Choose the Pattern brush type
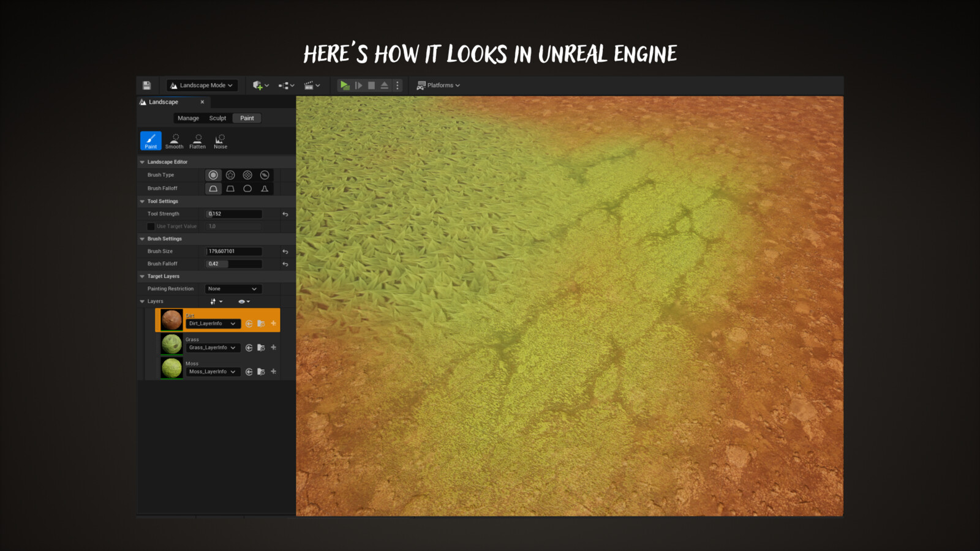 (247, 175)
